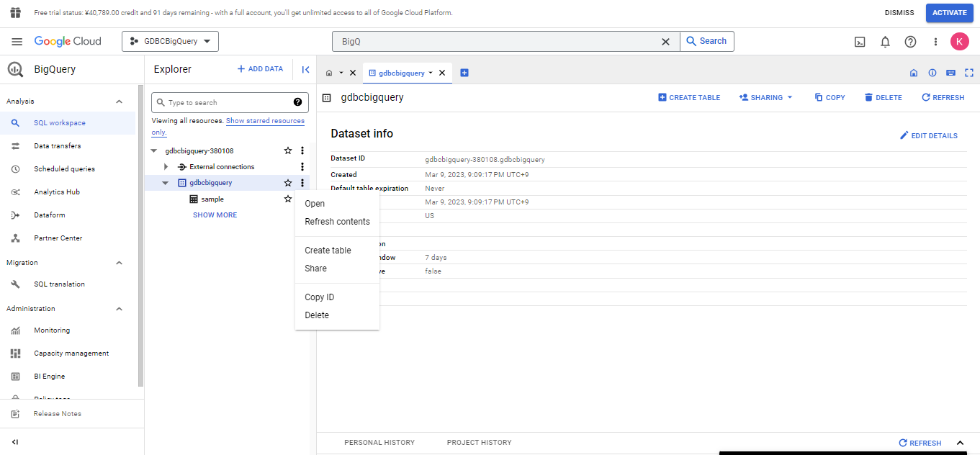
Task: Click the notifications bell icon
Action: click(885, 42)
